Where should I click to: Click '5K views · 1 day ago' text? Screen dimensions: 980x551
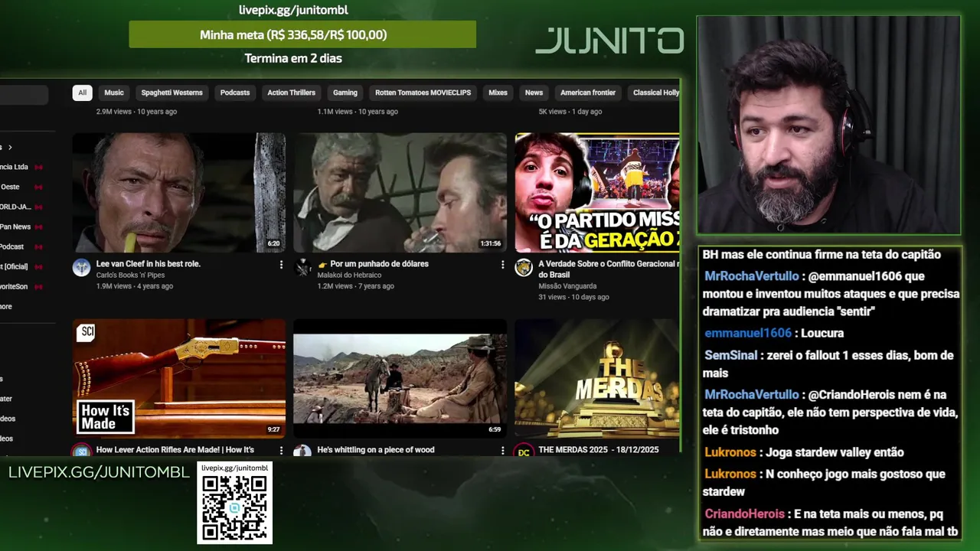[570, 112]
